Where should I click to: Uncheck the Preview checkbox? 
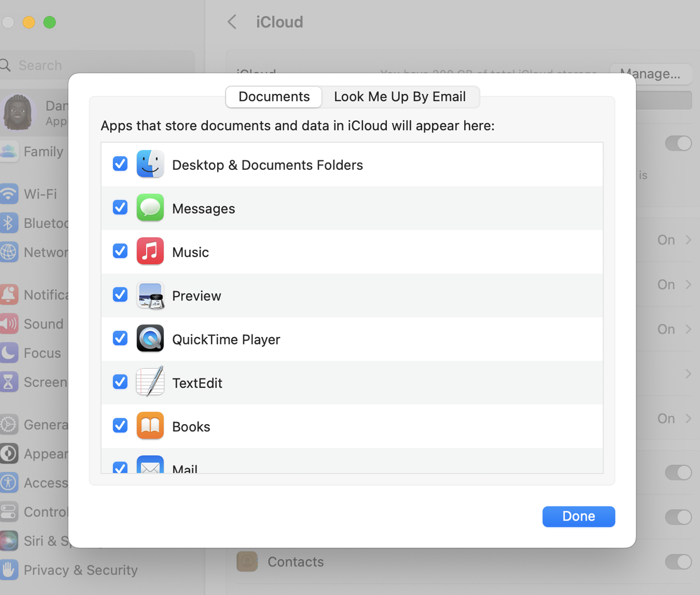coord(120,294)
